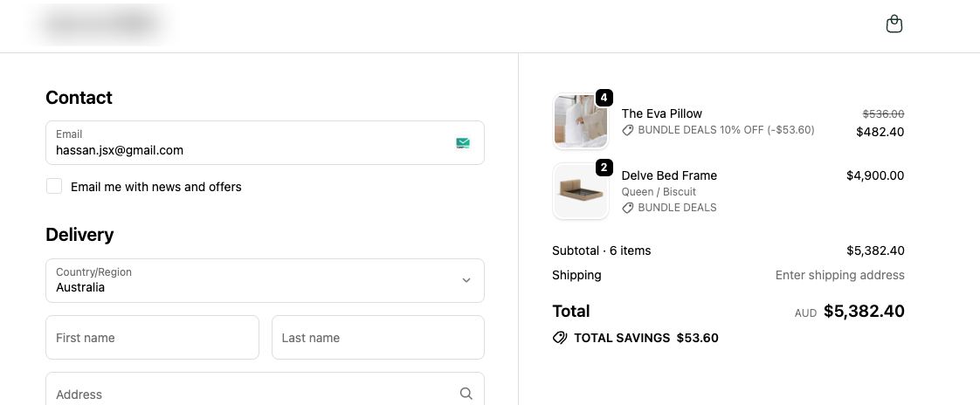Click into the First name field
980x405 pixels.
click(152, 338)
